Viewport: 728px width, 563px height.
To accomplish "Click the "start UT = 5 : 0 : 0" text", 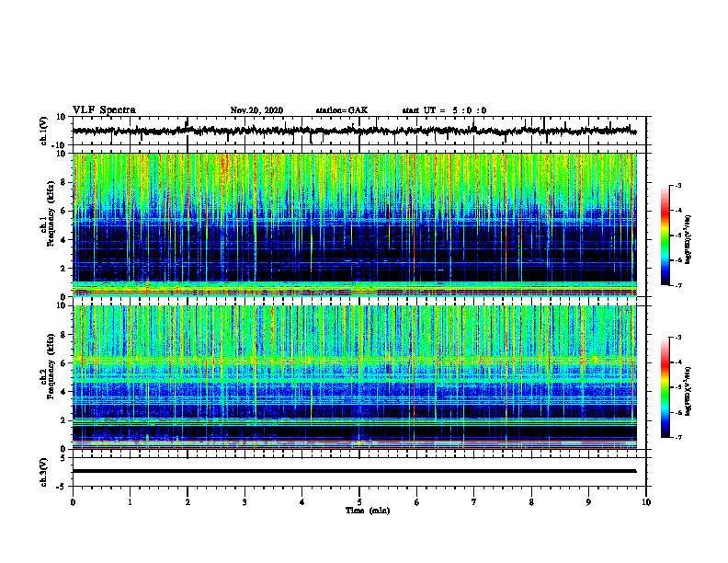I will (444, 110).
